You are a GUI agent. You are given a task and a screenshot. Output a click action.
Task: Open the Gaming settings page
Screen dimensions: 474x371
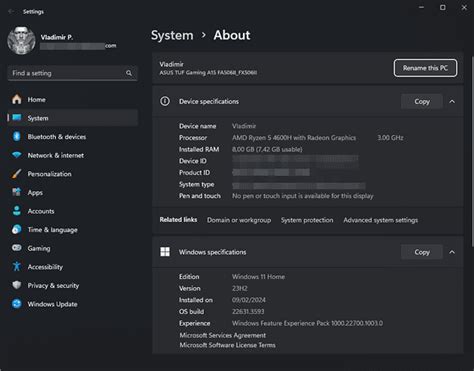[x=73, y=248]
